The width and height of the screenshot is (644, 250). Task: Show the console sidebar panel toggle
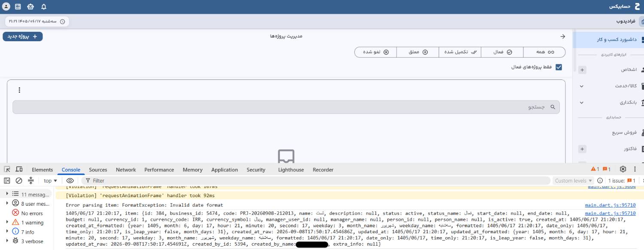(x=7, y=180)
